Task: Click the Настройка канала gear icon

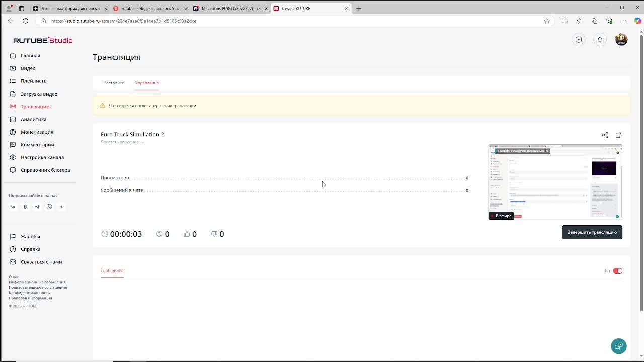Action: pos(13,157)
